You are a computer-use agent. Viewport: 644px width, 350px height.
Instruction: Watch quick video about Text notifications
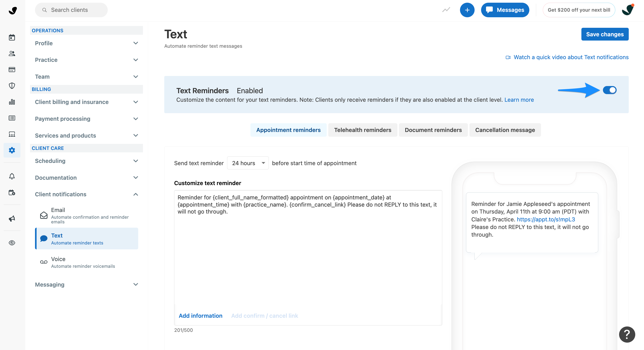click(571, 57)
